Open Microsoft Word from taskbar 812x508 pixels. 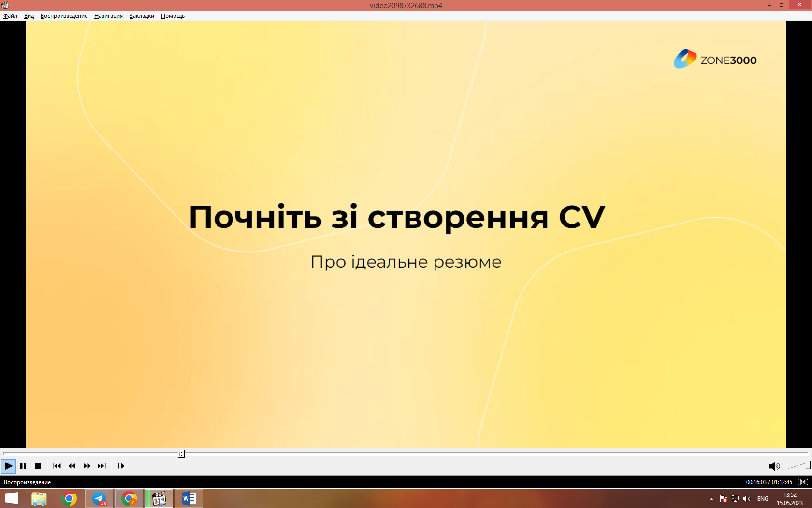coord(189,498)
